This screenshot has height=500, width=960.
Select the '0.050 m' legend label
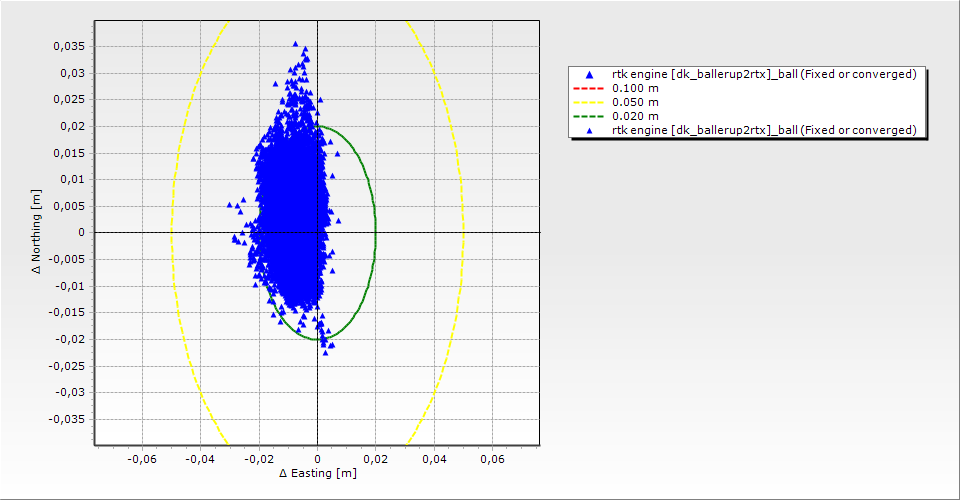coord(635,102)
